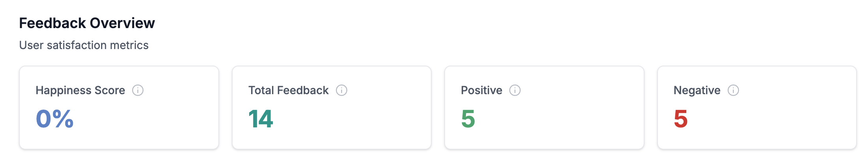Screen dimensions: 868x163
Task: Click the blue 0% happiness value
Action: coord(54,119)
